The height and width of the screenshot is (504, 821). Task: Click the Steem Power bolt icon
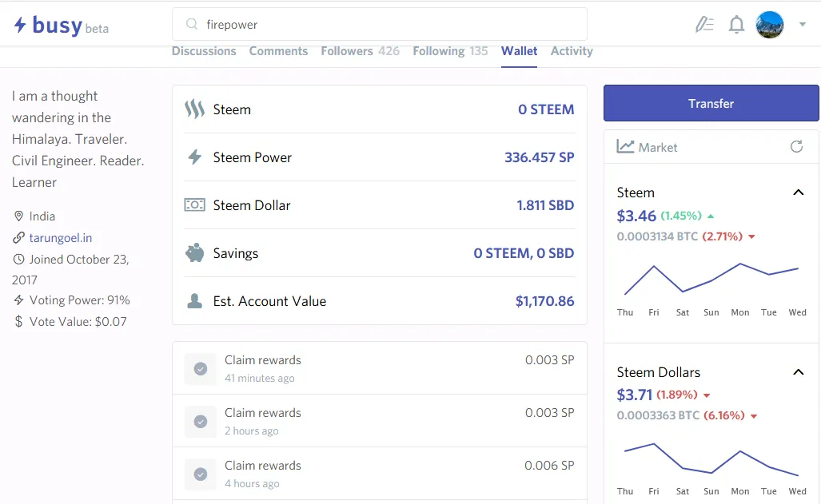195,157
